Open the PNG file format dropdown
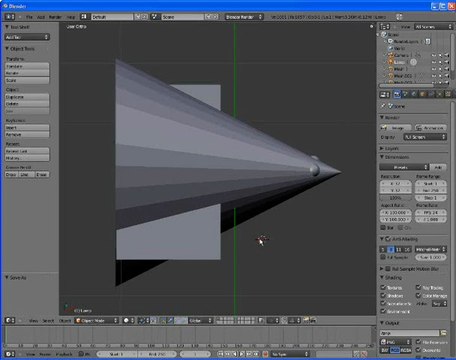Screen dimensions: 456x360 [x=396, y=342]
